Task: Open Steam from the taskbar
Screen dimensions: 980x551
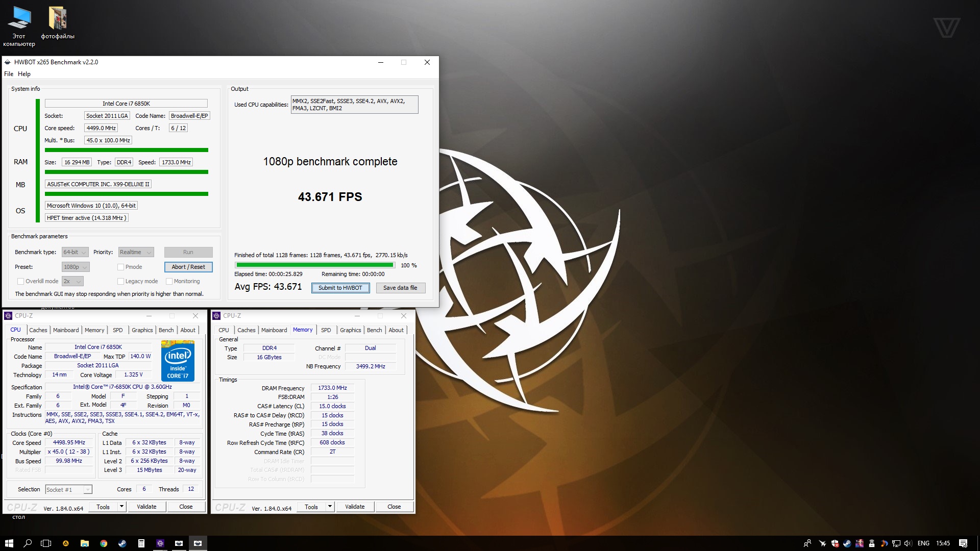Action: click(x=122, y=543)
